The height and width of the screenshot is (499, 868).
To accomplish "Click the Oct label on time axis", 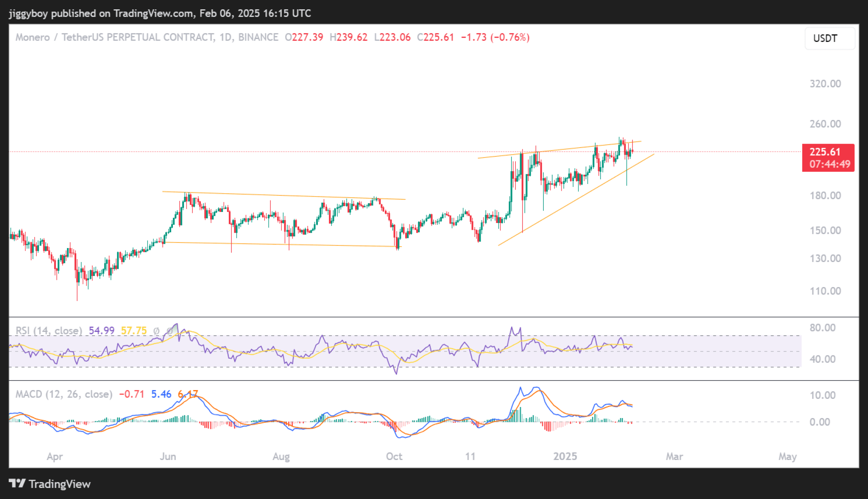I will pos(394,456).
